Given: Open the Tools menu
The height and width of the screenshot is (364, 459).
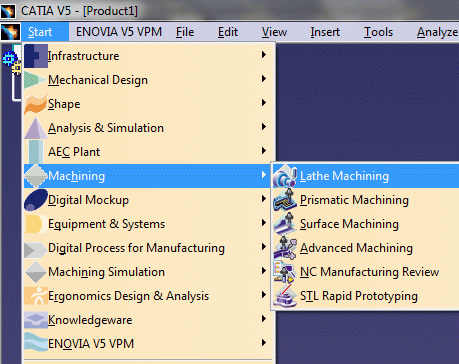Looking at the screenshot, I should coord(378,32).
